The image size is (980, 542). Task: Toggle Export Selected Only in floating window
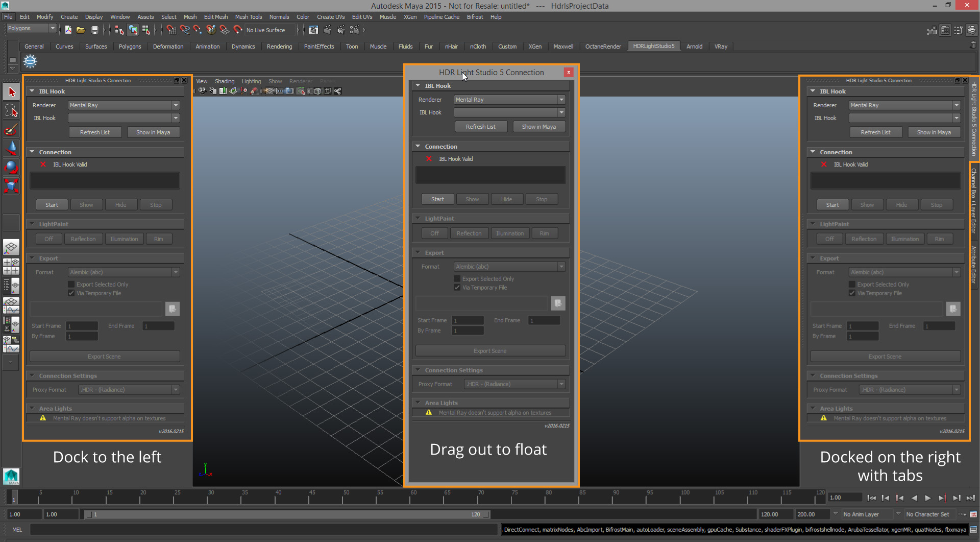coord(457,279)
